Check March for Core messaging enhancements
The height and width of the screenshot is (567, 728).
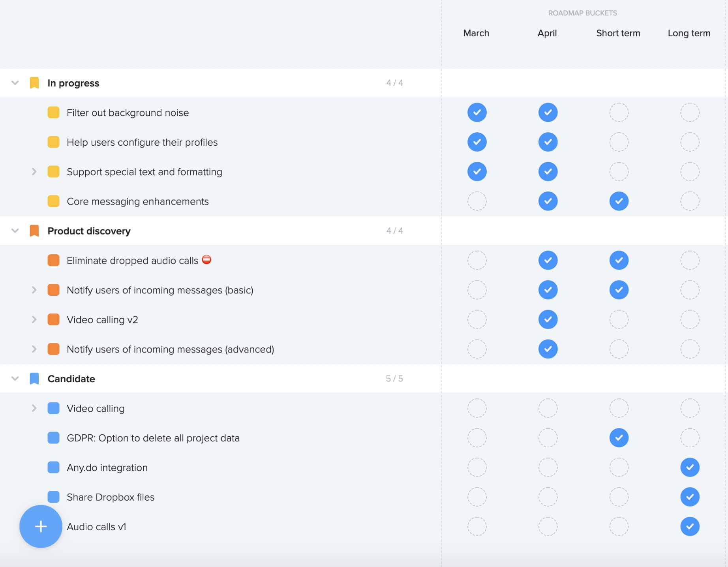pos(477,201)
